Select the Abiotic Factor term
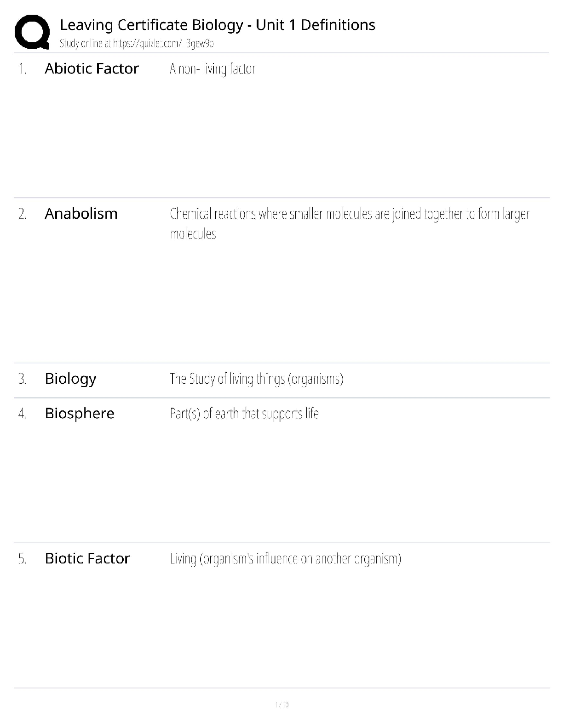The width and height of the screenshot is (563, 728). (x=92, y=68)
